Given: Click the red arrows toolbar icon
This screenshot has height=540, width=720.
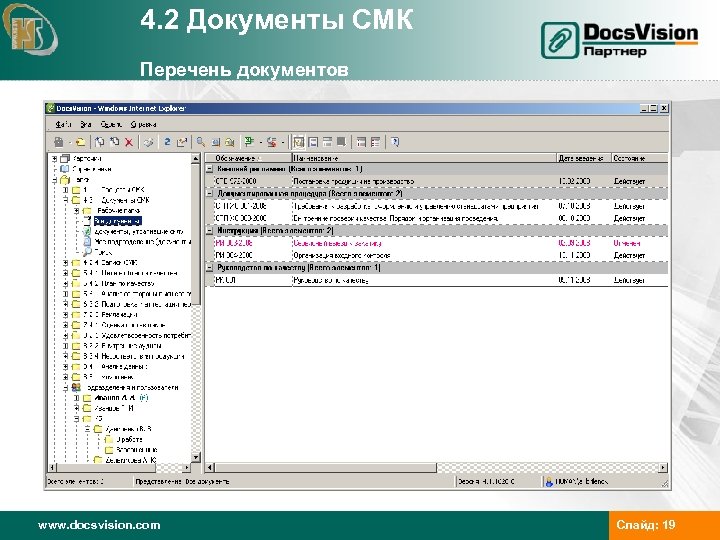Looking at the screenshot, I should [272, 142].
